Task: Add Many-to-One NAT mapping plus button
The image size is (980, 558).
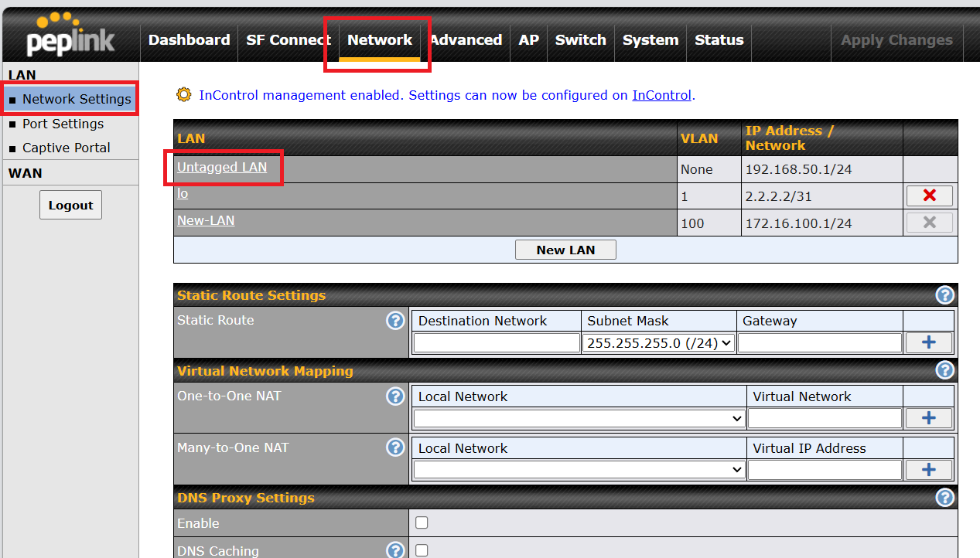Action: (929, 469)
